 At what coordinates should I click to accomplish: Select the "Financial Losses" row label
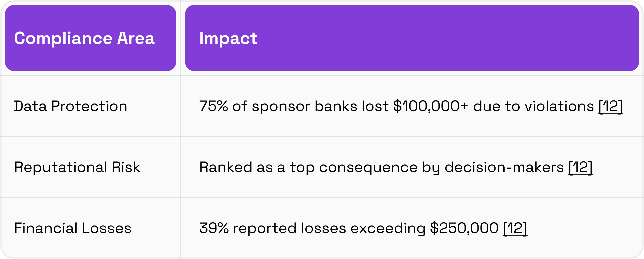click(x=73, y=228)
